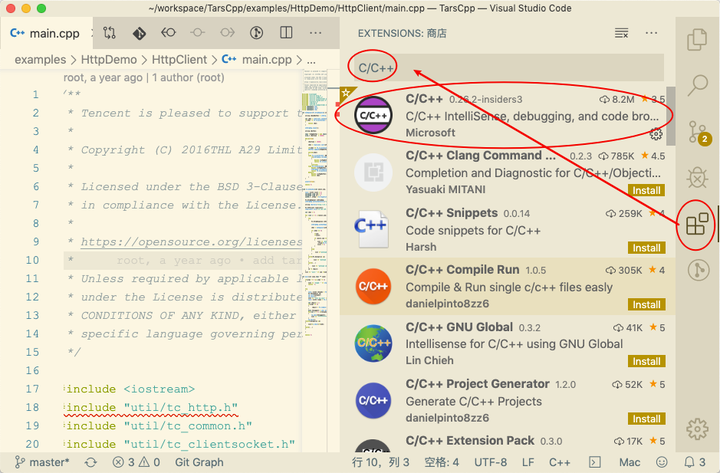Open the Manage gear in the activity bar
The width and height of the screenshot is (720, 473).
coord(697,429)
